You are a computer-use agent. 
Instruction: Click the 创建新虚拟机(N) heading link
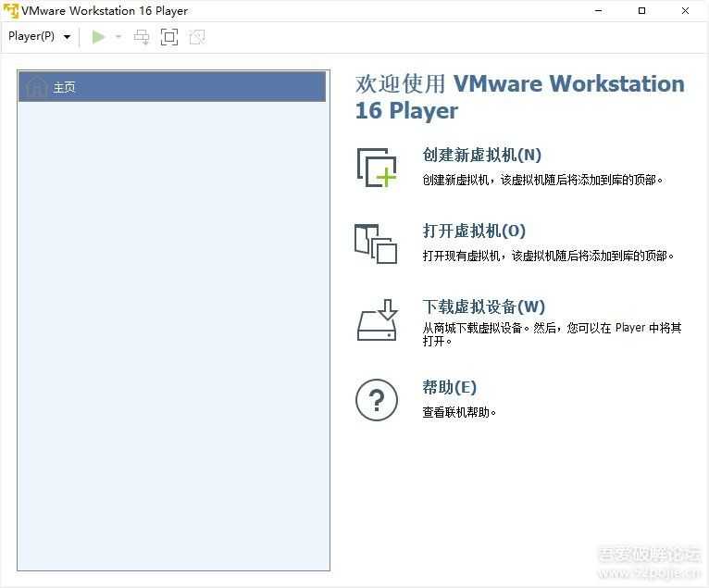click(x=481, y=156)
